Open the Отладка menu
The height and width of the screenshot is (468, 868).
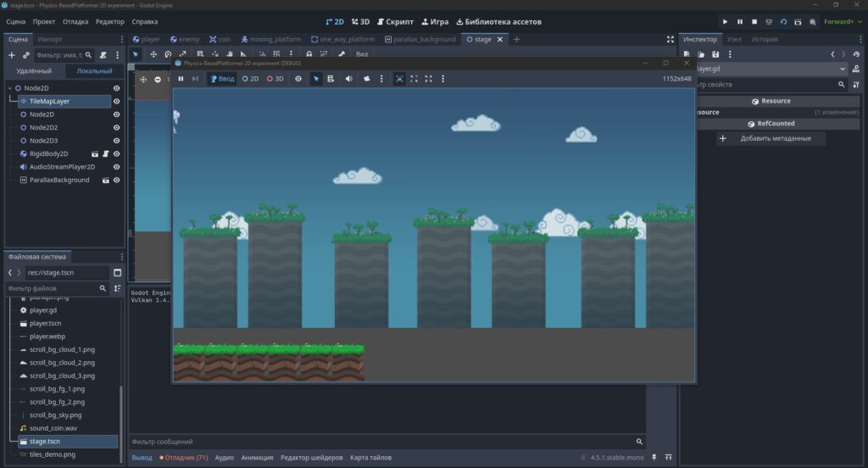pyautogui.click(x=75, y=21)
